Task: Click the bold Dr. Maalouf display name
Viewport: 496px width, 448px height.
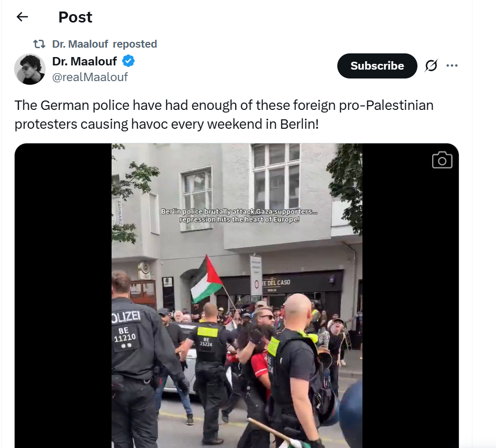Action: pyautogui.click(x=84, y=61)
